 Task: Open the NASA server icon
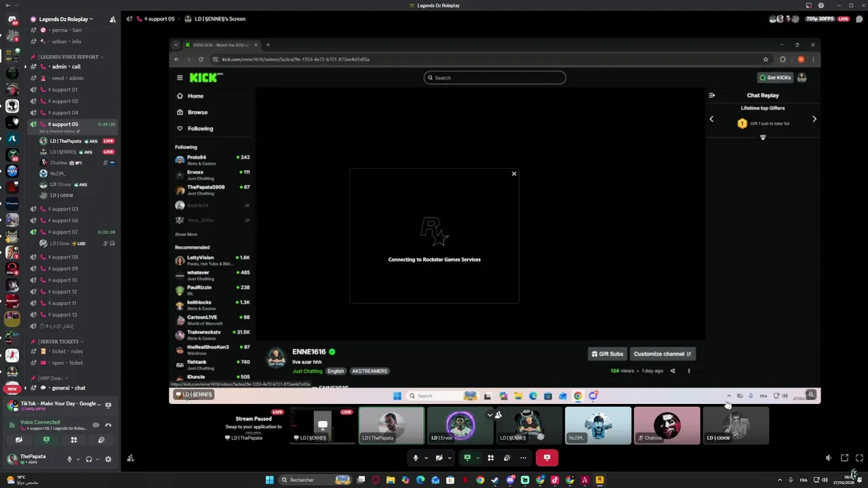point(12,171)
